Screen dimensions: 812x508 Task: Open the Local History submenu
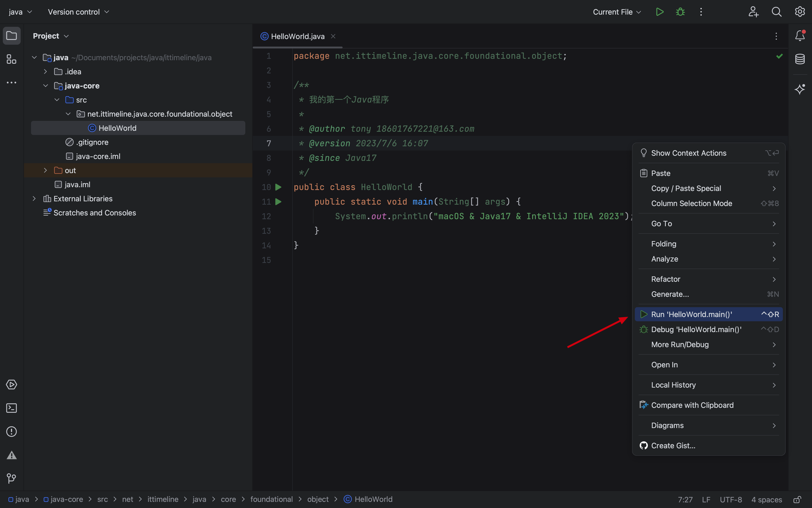coord(709,385)
